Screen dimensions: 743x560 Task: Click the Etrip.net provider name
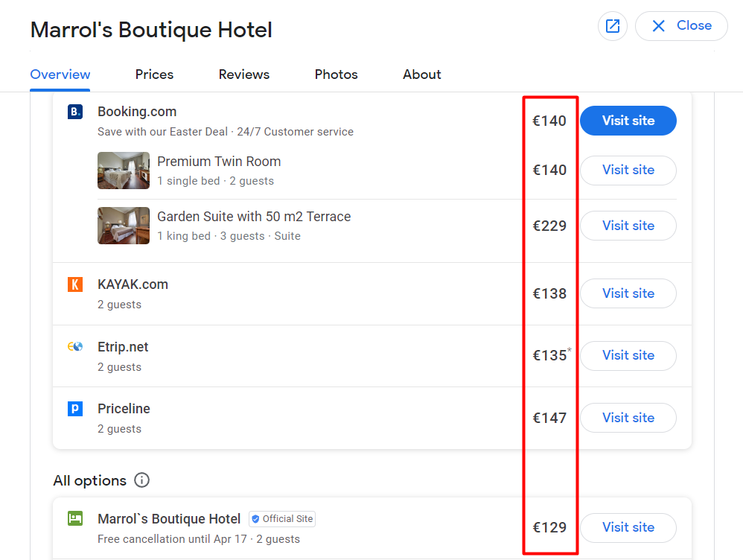(123, 346)
